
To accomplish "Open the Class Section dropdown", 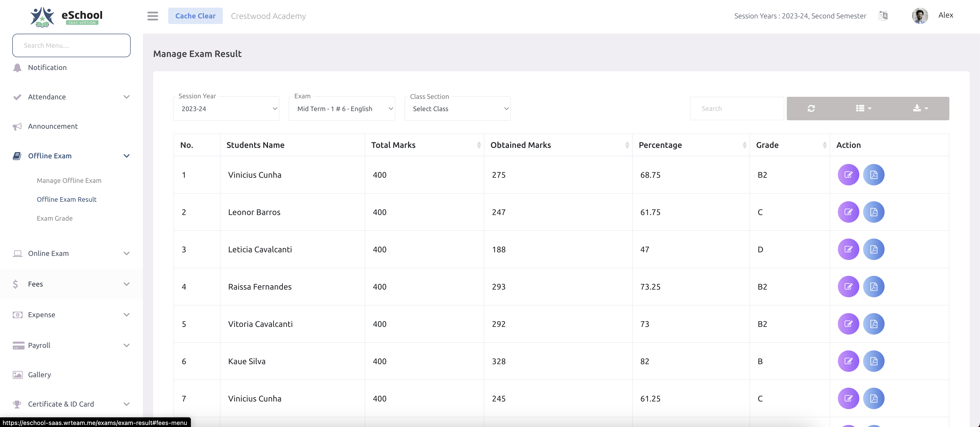I will tap(457, 109).
